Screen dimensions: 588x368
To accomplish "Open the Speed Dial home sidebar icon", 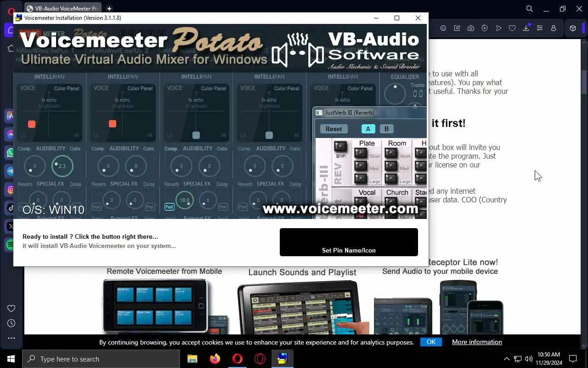I will (x=11, y=30).
